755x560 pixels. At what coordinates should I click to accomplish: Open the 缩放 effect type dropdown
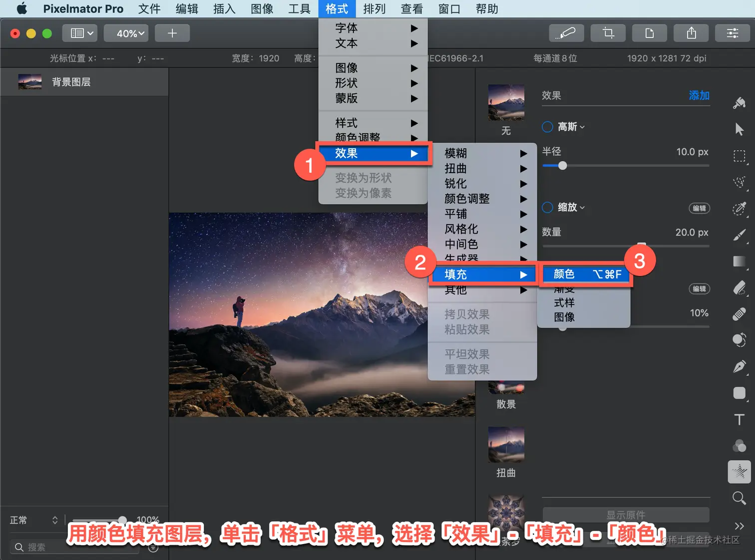click(x=571, y=207)
